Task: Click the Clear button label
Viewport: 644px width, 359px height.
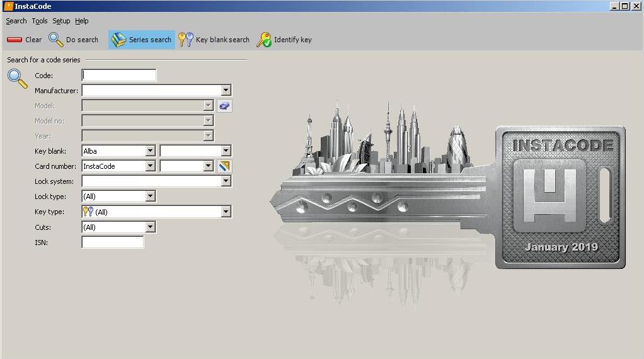Action: [x=33, y=40]
